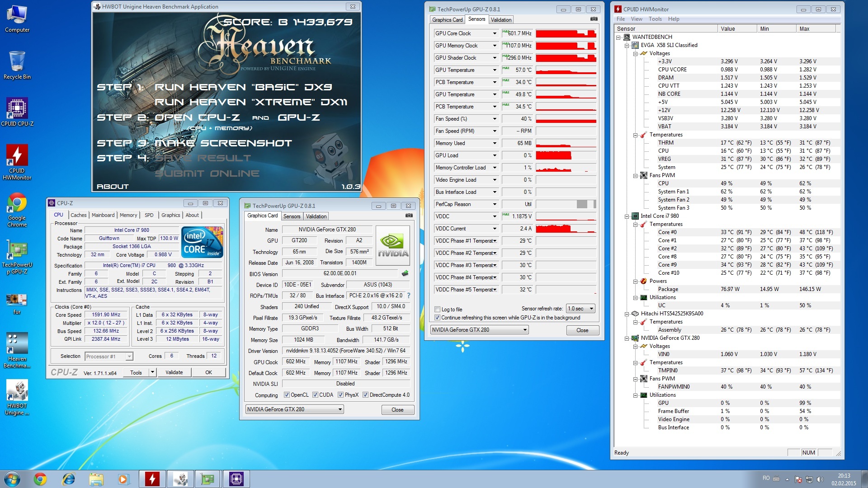This screenshot has width=868, height=488.
Task: Click the Windows Start button
Action: point(12,479)
